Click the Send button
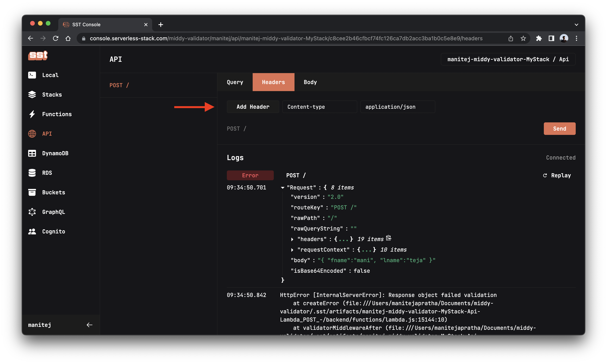 point(559,129)
